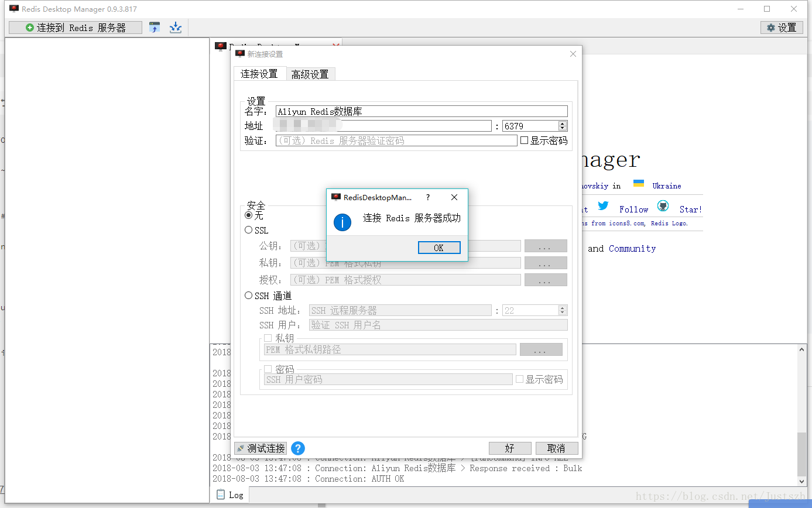Click the Ukraine flag icon

tap(639, 184)
